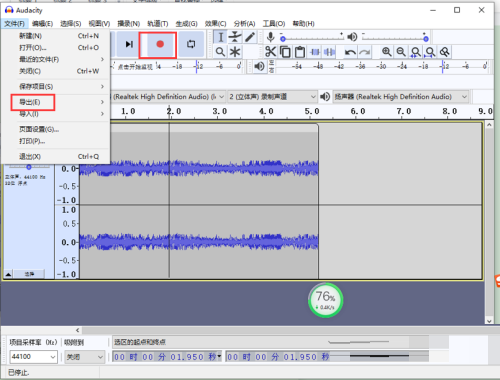This screenshot has height=380, width=500.
Task: Click the Zoom In icon
Action: 386,52
